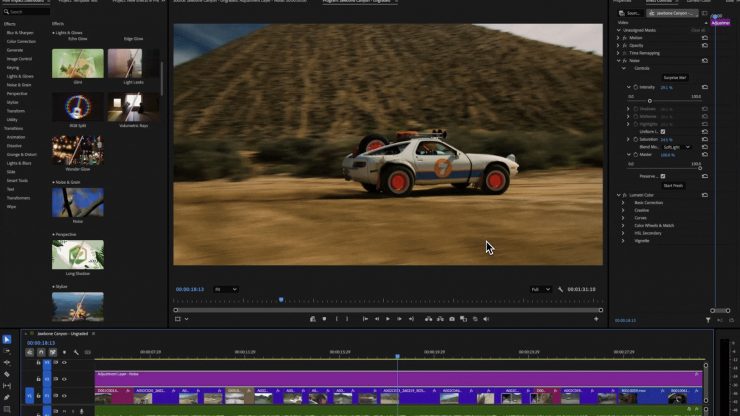Click the Lift button in program monitor
The image size is (740, 416).
click(429, 319)
